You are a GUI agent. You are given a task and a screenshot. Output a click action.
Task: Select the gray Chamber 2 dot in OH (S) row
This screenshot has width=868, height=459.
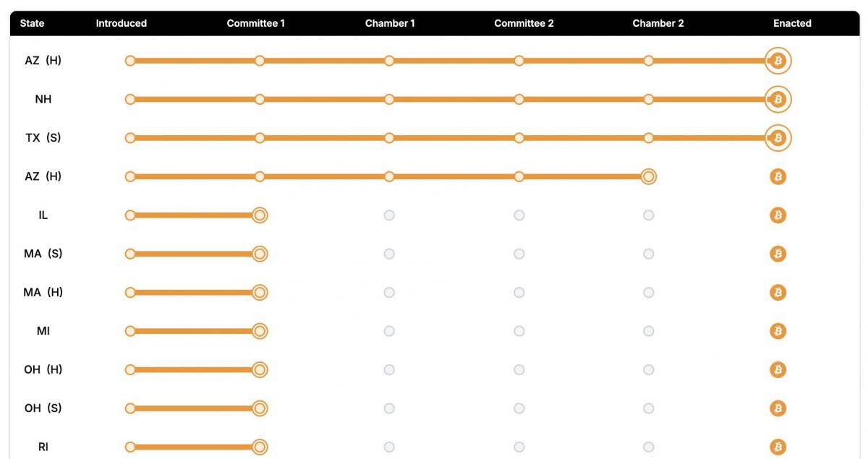[x=649, y=408]
